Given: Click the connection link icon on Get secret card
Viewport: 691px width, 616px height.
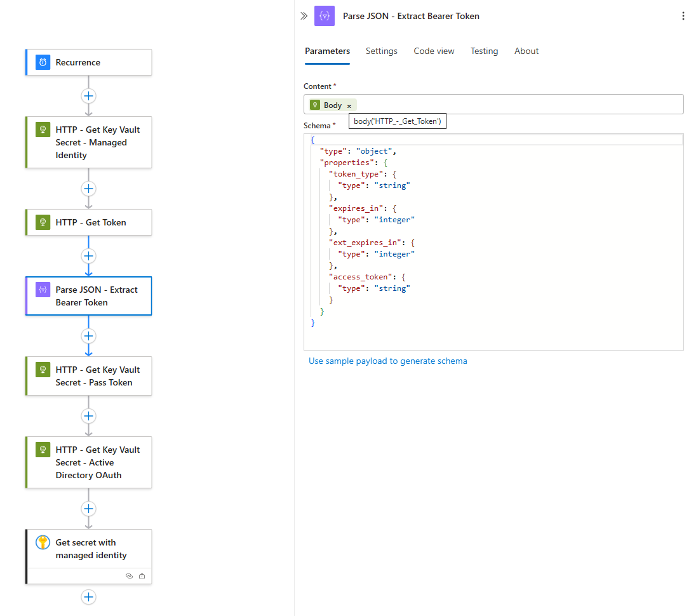Looking at the screenshot, I should 129,576.
